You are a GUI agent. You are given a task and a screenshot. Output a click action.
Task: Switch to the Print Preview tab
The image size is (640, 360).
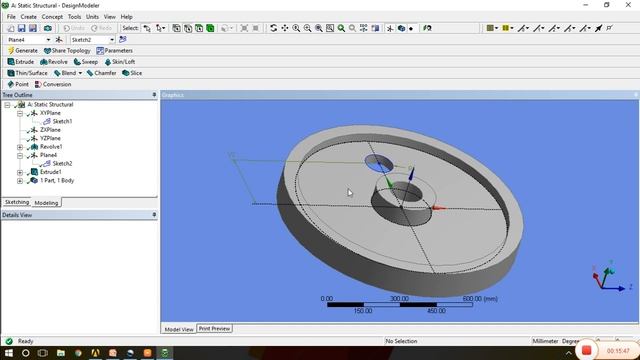pos(214,329)
